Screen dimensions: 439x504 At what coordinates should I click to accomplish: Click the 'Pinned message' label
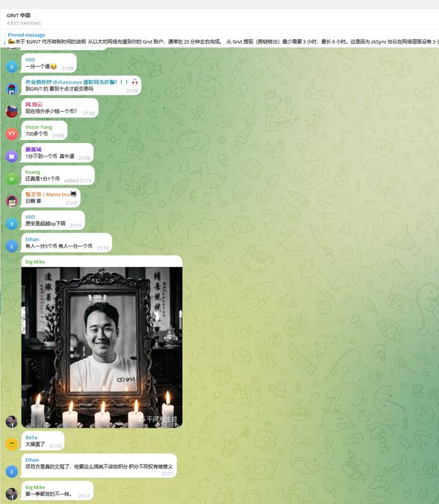click(27, 35)
